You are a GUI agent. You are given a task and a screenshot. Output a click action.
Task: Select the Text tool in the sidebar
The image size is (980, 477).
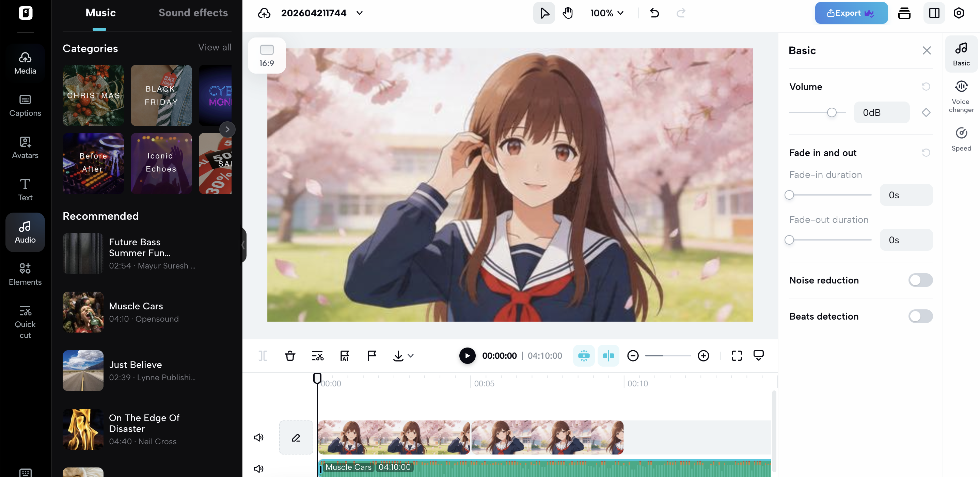click(25, 189)
